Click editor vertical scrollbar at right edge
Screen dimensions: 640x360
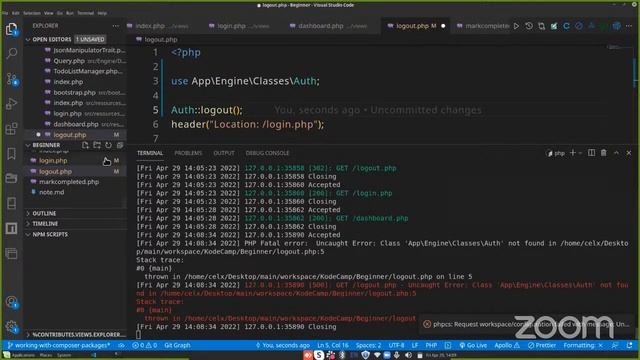[636, 73]
